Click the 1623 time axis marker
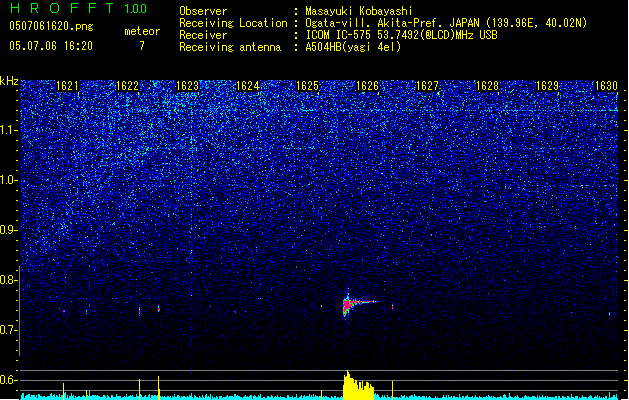 [x=187, y=86]
